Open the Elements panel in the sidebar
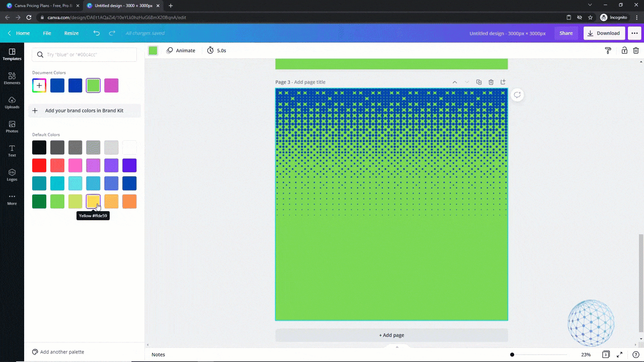 click(x=12, y=79)
